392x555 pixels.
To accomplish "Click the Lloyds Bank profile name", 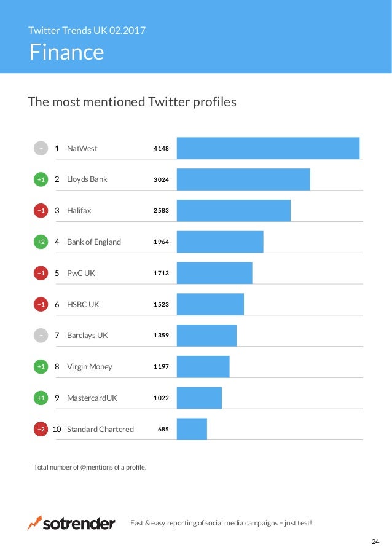I will [x=87, y=179].
